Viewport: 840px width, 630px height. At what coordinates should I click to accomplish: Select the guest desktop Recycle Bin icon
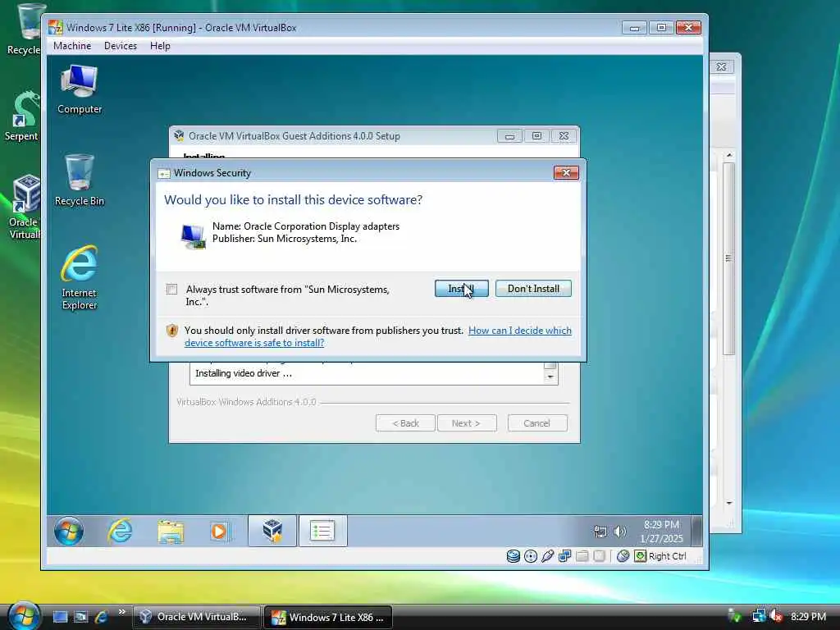click(x=80, y=180)
